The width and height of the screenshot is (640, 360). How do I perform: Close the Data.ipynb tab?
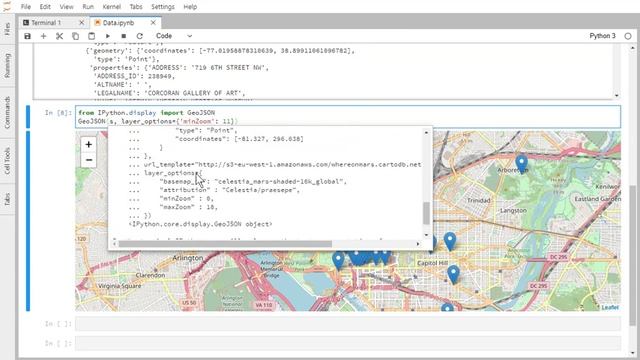pyautogui.click(x=153, y=23)
